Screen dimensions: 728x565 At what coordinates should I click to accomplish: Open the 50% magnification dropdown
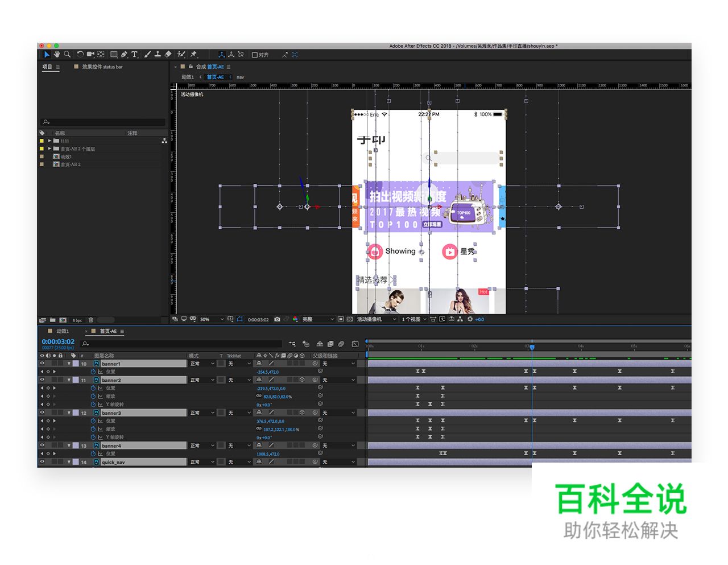click(212, 319)
